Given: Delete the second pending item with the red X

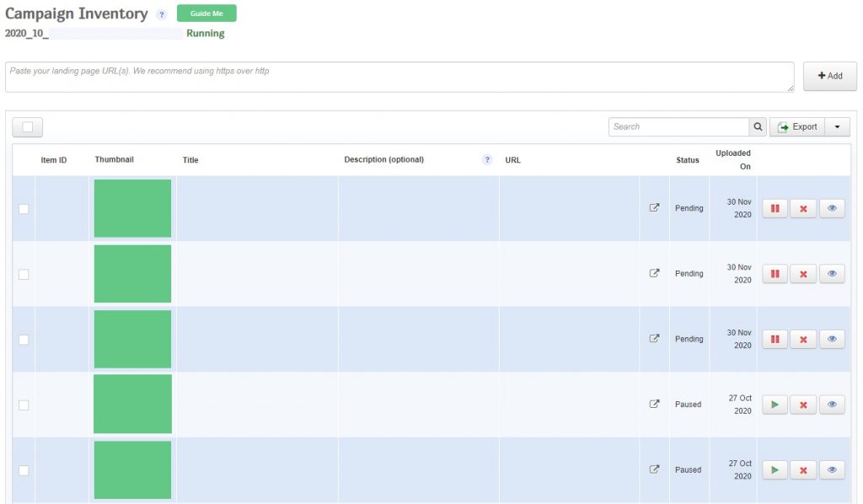Looking at the screenshot, I should pyautogui.click(x=803, y=274).
